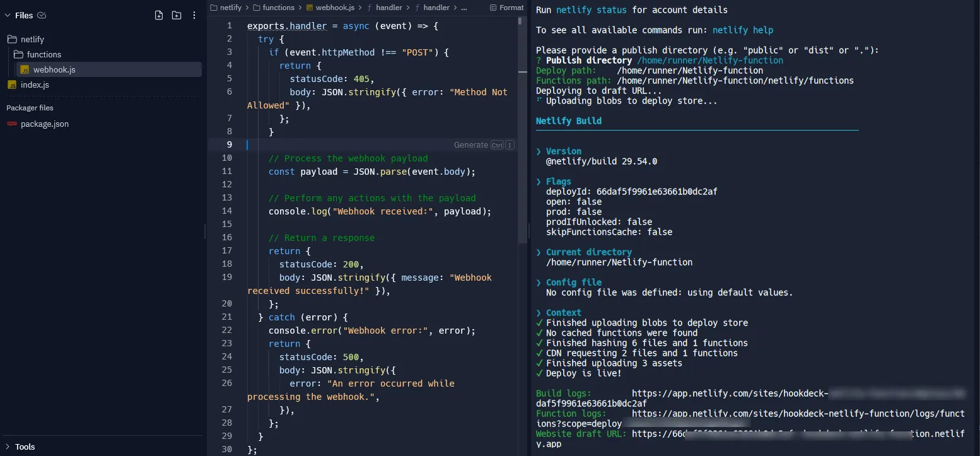Click 'console.error' on line 22
The image size is (980, 456).
pos(303,330)
